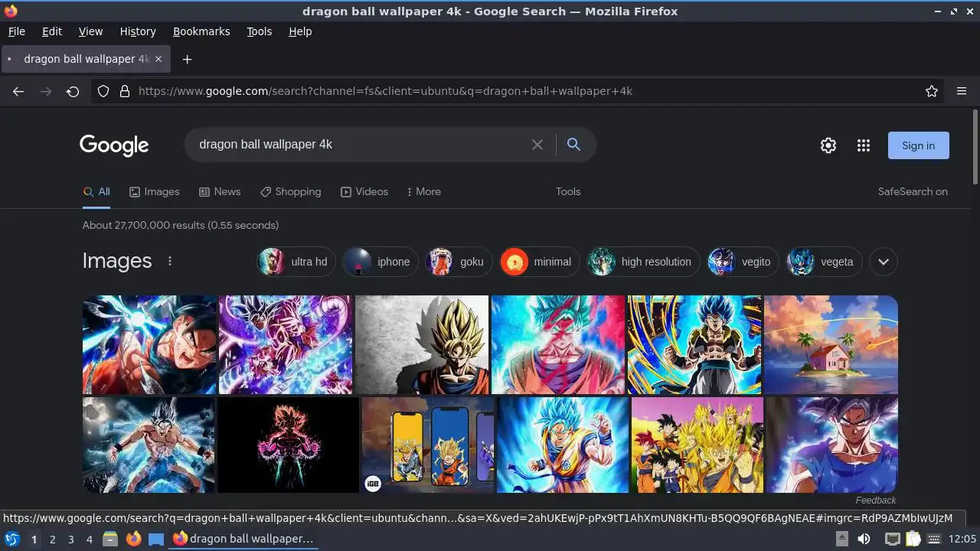980x551 pixels.
Task: Click the clock showing 12:05
Action: click(962, 539)
